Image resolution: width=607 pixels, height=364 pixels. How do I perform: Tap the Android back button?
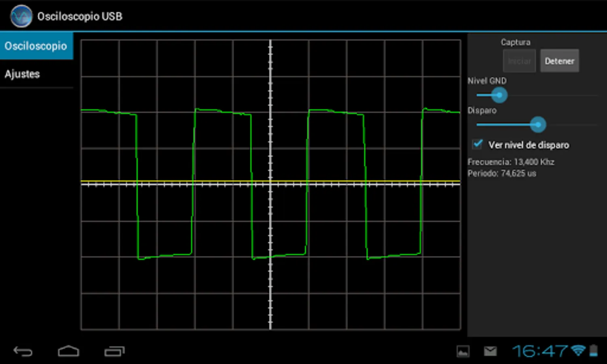pos(23,351)
